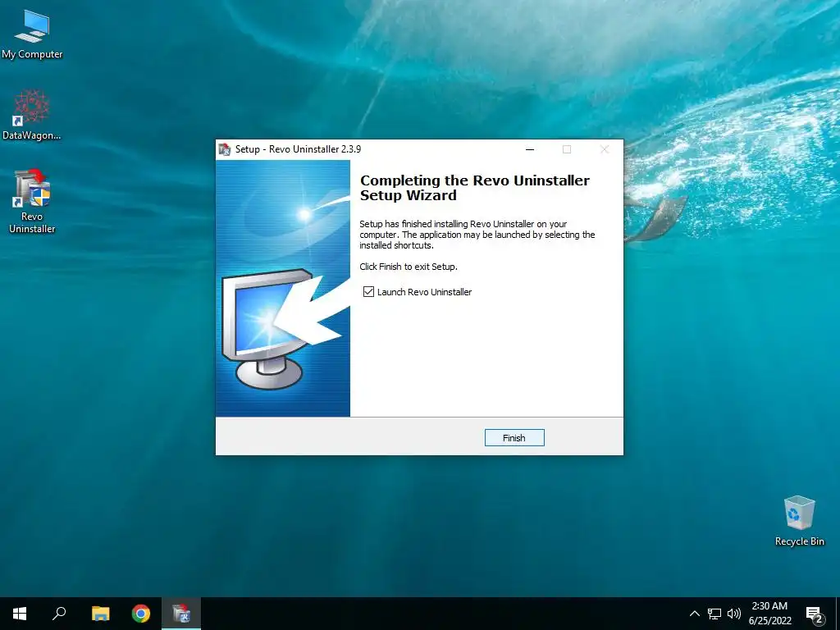840x630 pixels.
Task: Open the My Computer desktop icon
Action: pyautogui.click(x=32, y=34)
